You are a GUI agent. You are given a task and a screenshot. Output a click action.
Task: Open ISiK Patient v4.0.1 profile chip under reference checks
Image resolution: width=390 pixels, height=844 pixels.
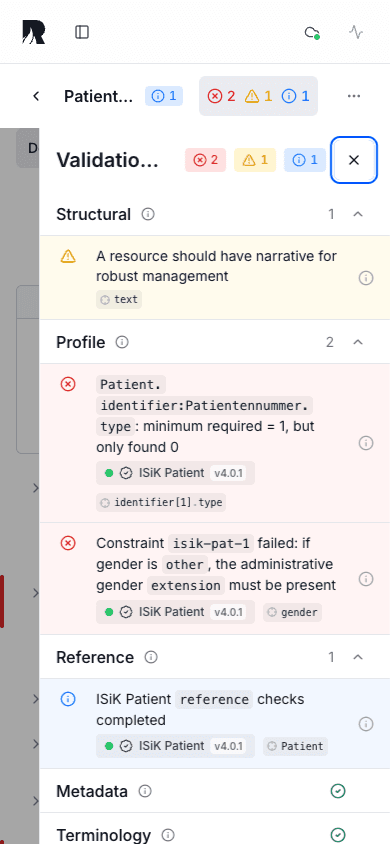click(175, 746)
